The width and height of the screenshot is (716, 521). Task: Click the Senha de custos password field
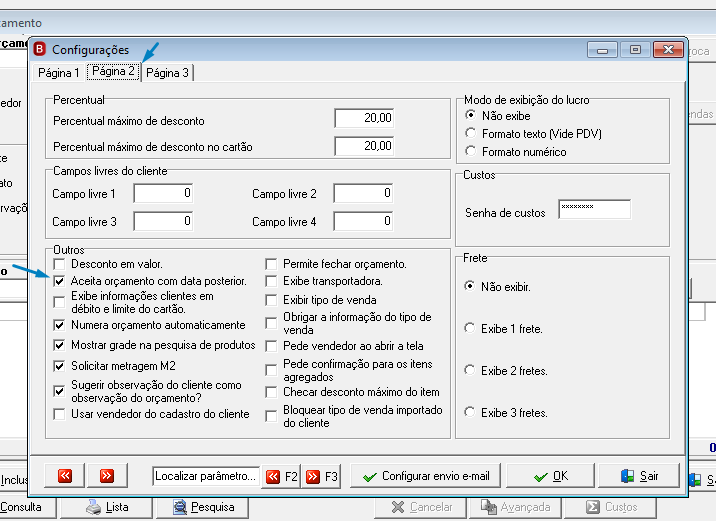tap(595, 209)
